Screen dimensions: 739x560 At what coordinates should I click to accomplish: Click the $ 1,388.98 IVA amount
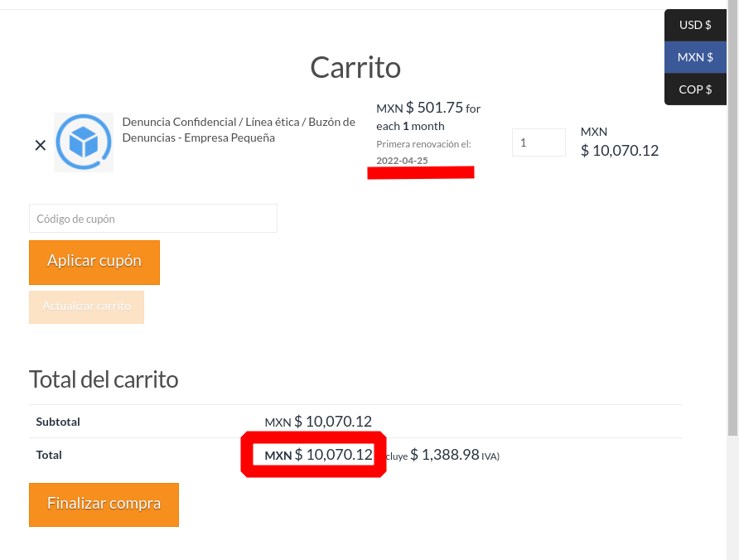coord(445,455)
